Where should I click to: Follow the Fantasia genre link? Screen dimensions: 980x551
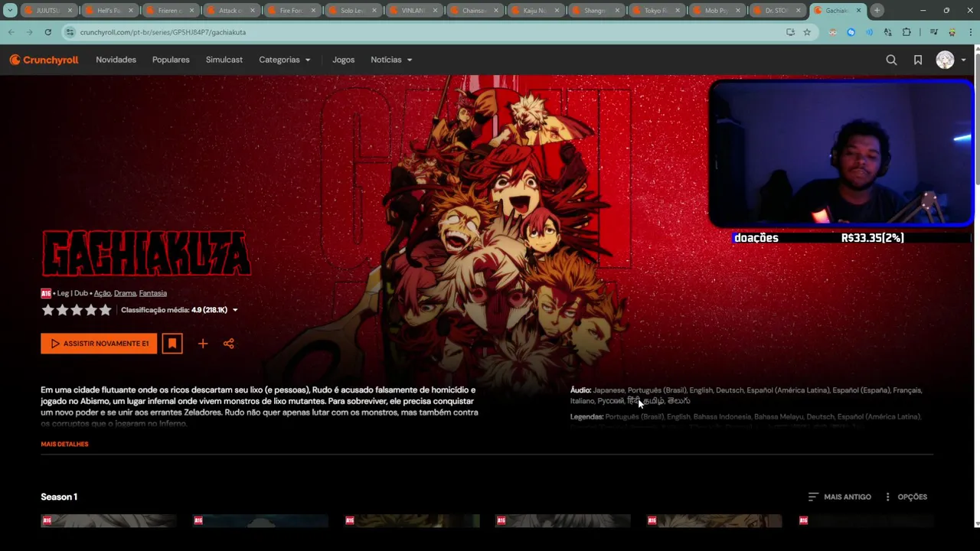coord(153,293)
